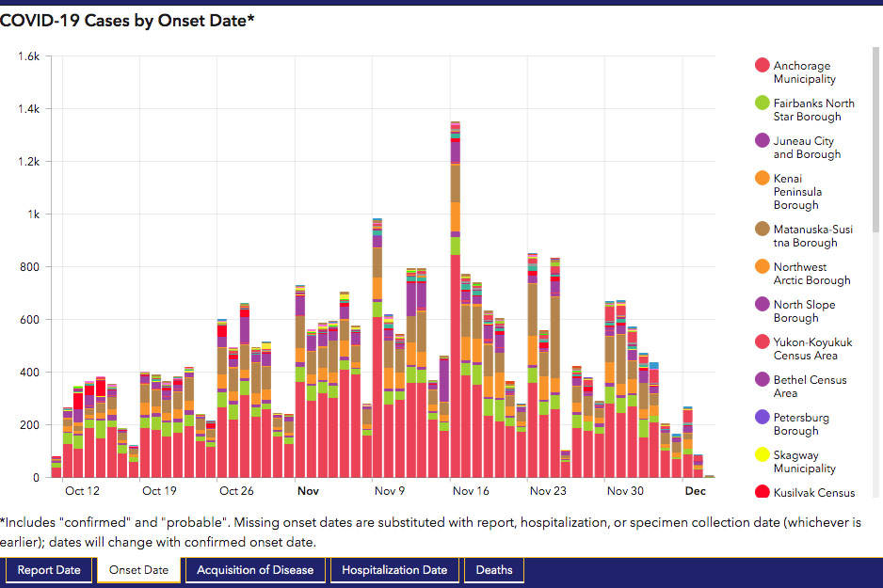The image size is (883, 588).
Task: Click the Skagway Municipality yellow legend dot
Action: pos(763,455)
